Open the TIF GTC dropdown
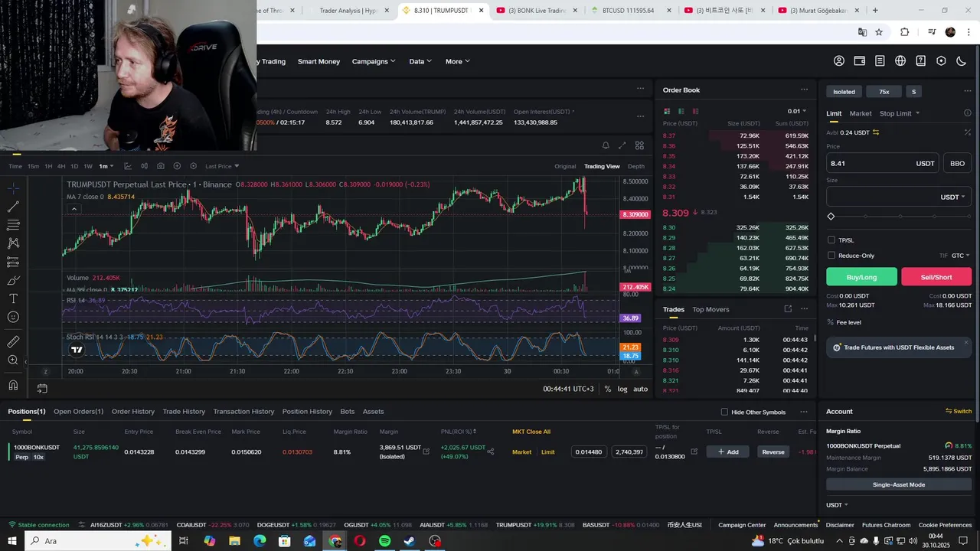 tap(960, 256)
